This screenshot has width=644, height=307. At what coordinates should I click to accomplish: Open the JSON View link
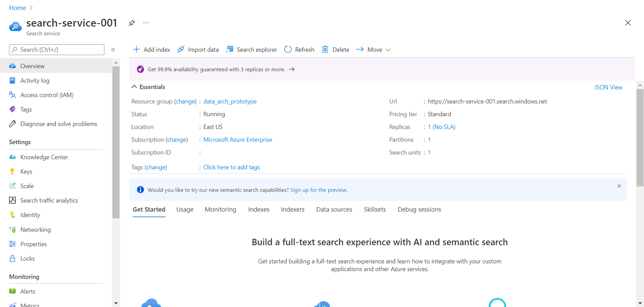coord(608,87)
